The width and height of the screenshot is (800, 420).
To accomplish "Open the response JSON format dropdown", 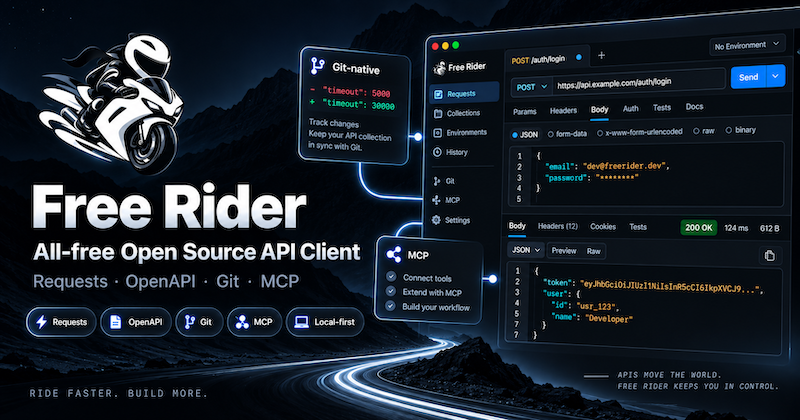I will point(526,250).
